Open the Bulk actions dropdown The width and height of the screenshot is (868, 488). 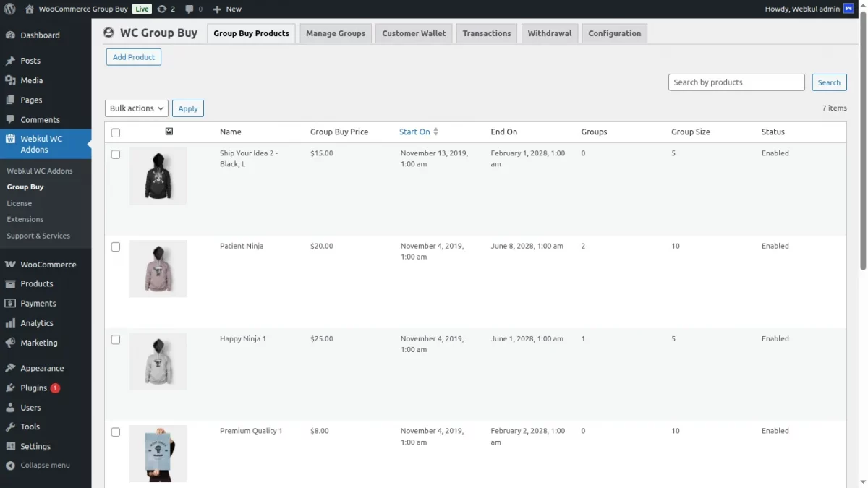(x=137, y=108)
